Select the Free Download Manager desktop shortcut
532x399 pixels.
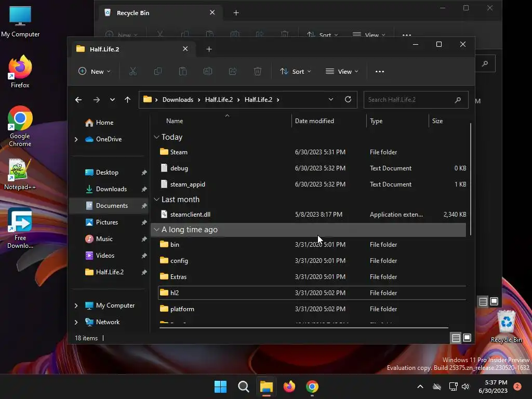pos(20,229)
